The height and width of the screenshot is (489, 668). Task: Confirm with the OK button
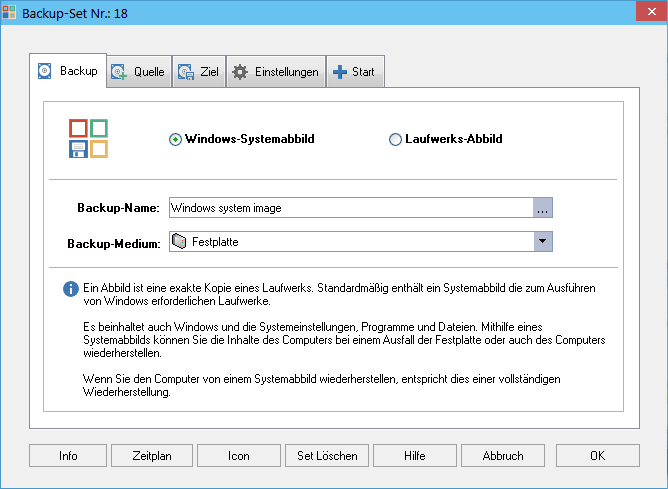click(x=597, y=456)
